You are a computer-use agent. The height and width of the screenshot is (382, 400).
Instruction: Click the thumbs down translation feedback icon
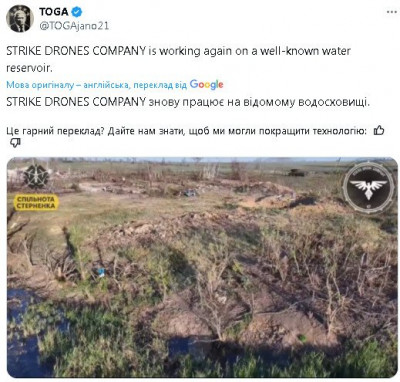coord(15,143)
